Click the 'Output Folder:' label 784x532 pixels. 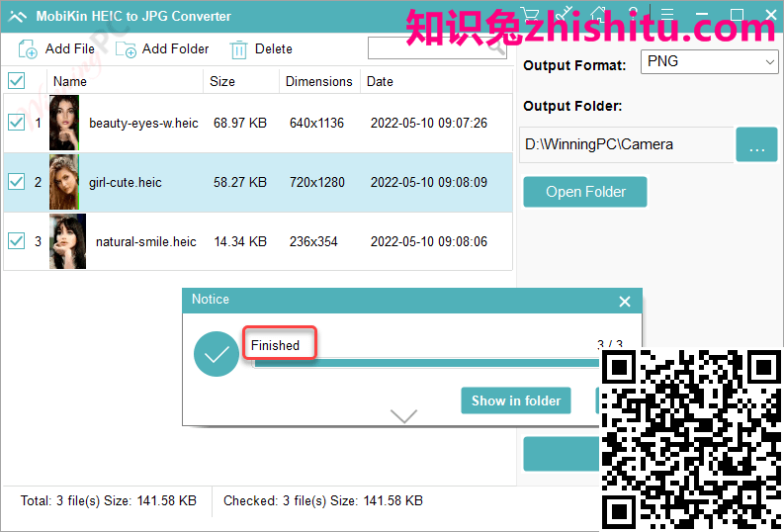pos(572,106)
